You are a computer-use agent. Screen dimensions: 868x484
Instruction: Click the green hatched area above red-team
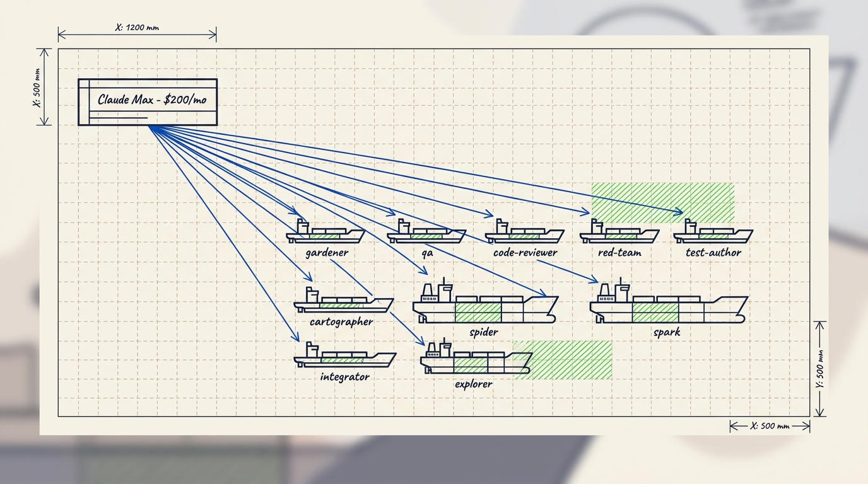663,203
